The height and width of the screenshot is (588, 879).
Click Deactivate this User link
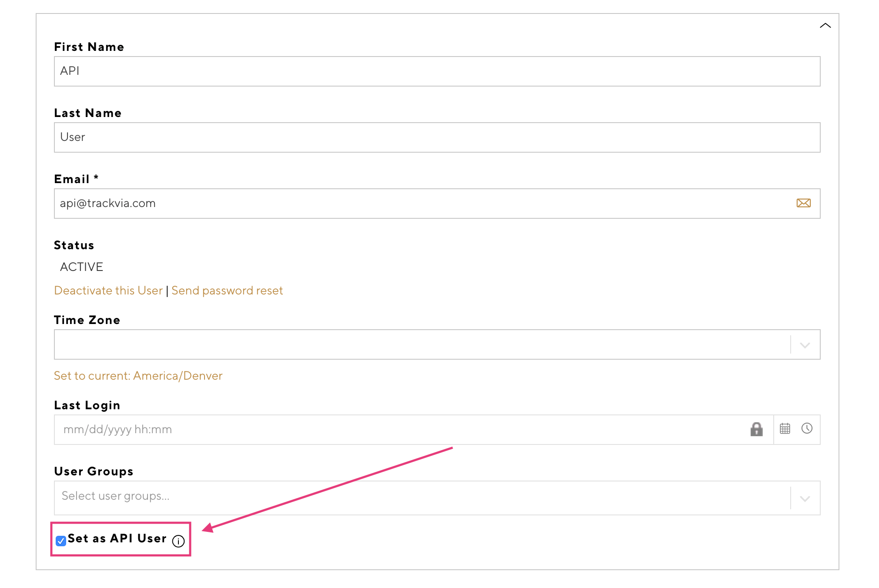click(108, 291)
